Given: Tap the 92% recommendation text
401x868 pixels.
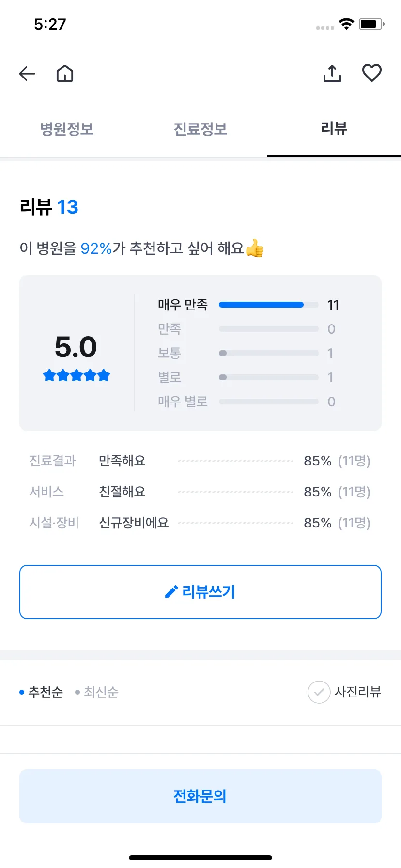Looking at the screenshot, I should [96, 248].
